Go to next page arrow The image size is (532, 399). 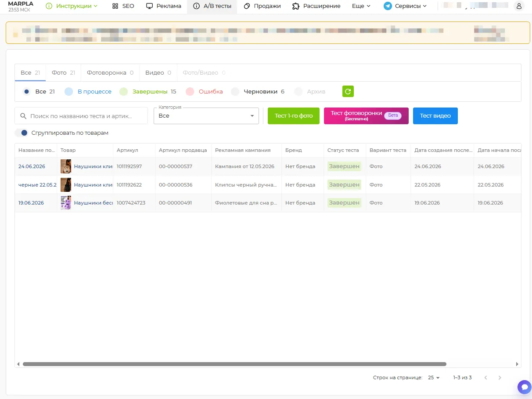point(500,377)
